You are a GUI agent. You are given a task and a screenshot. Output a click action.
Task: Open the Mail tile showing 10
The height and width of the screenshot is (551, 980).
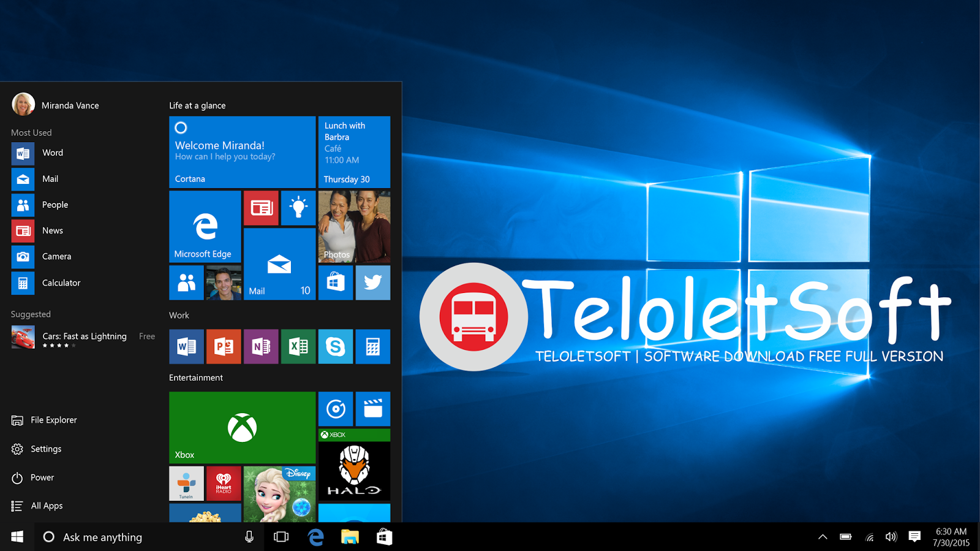pos(279,264)
